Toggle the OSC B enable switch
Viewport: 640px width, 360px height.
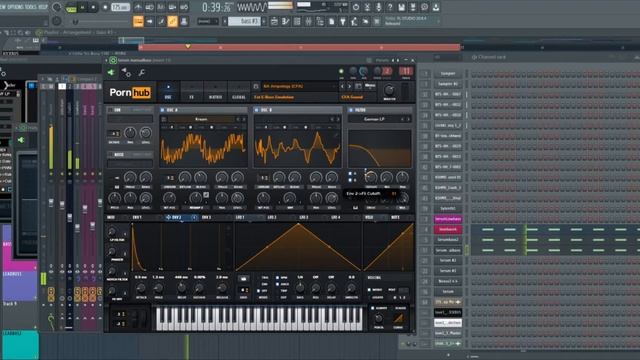click(256, 110)
